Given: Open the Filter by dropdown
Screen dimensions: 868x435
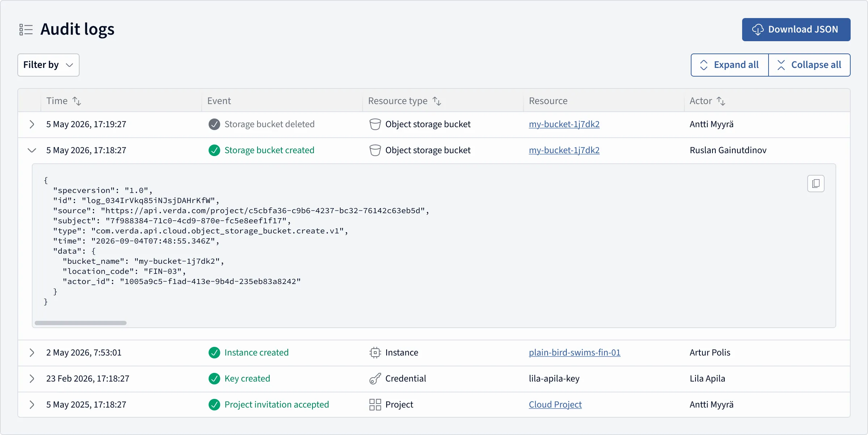Looking at the screenshot, I should point(48,65).
